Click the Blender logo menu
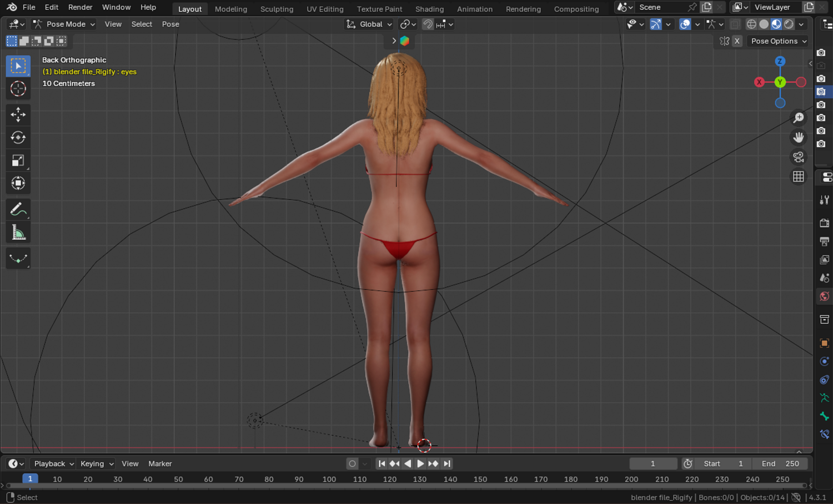Viewport: 833px width, 504px height. point(12,7)
